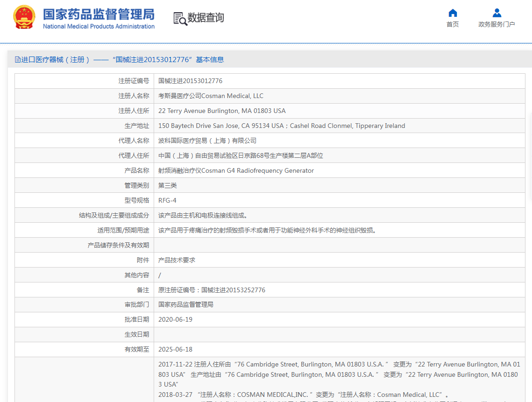Select the address 日京路68号生产楼第二层A部位
This screenshot has height=402, width=532.
pyautogui.click(x=241, y=156)
